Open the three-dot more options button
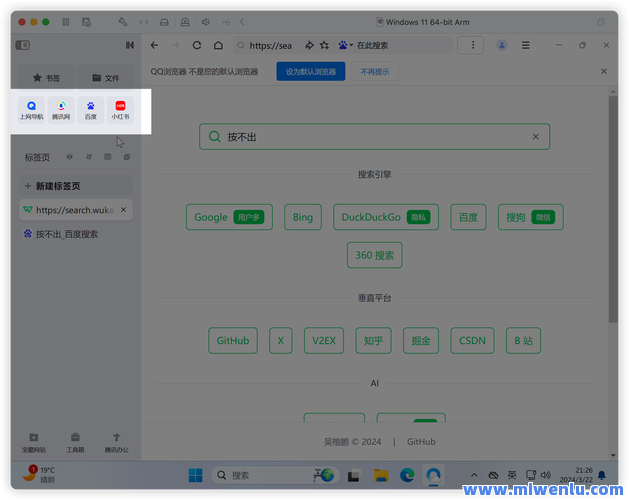Image resolution: width=629 pixels, height=500 pixels. point(471,45)
